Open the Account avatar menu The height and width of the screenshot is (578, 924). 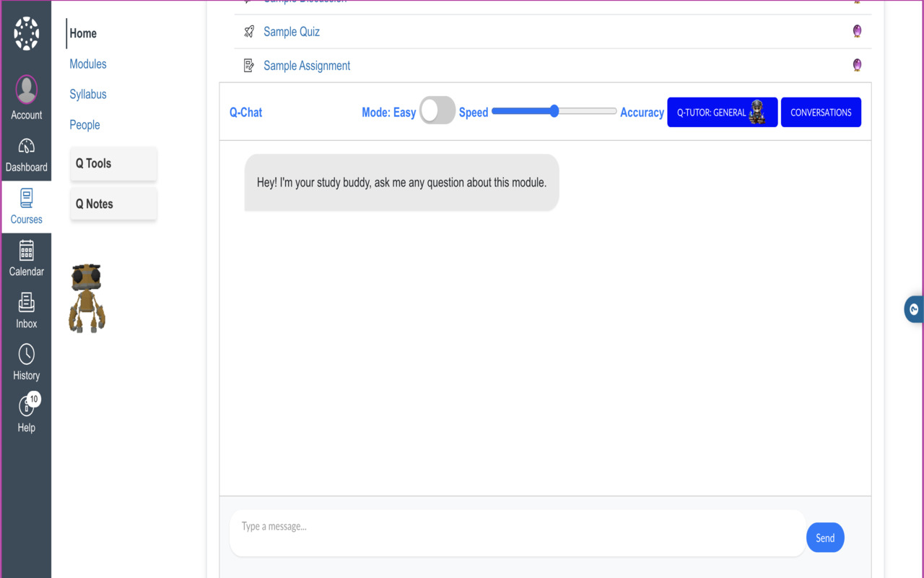(27, 90)
